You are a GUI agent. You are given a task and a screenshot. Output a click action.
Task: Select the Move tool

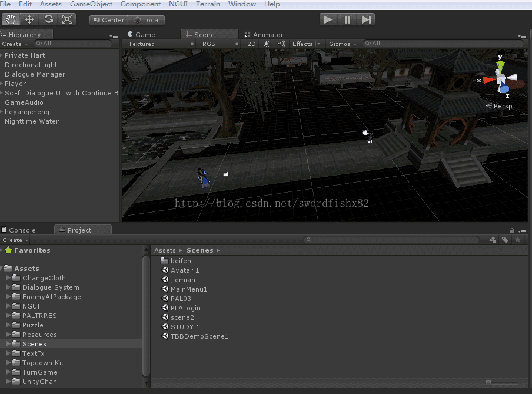coord(29,19)
